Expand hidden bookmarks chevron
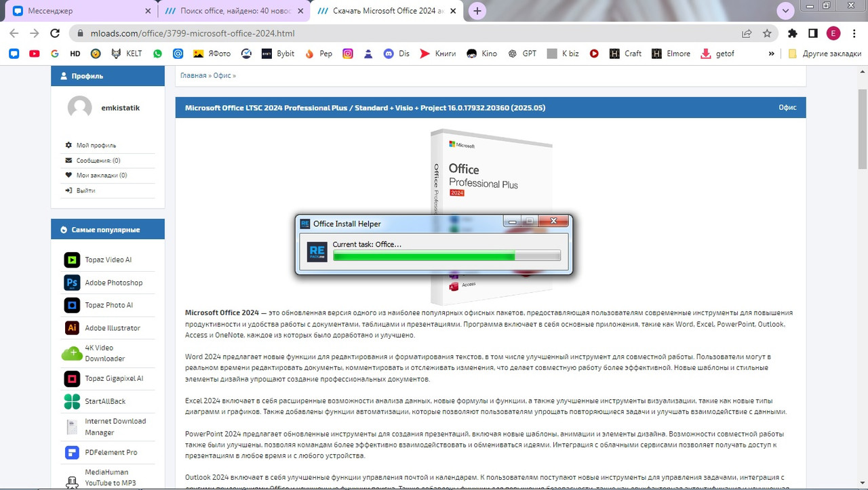 [771, 54]
